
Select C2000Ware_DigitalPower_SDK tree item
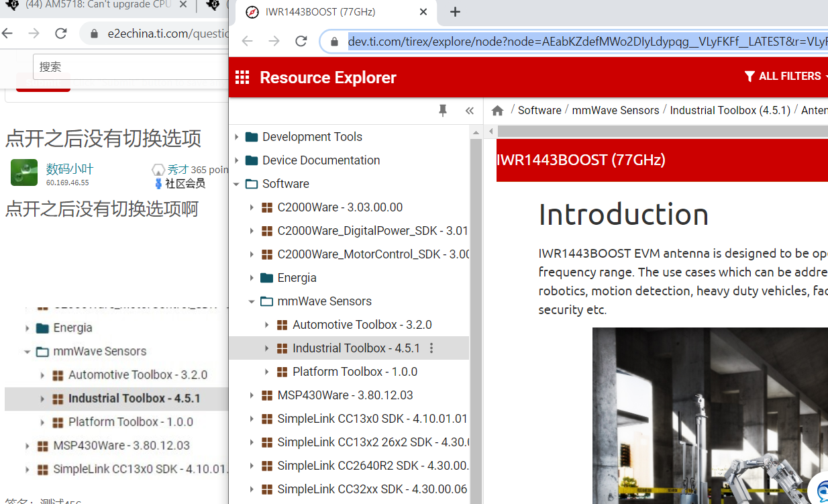372,231
